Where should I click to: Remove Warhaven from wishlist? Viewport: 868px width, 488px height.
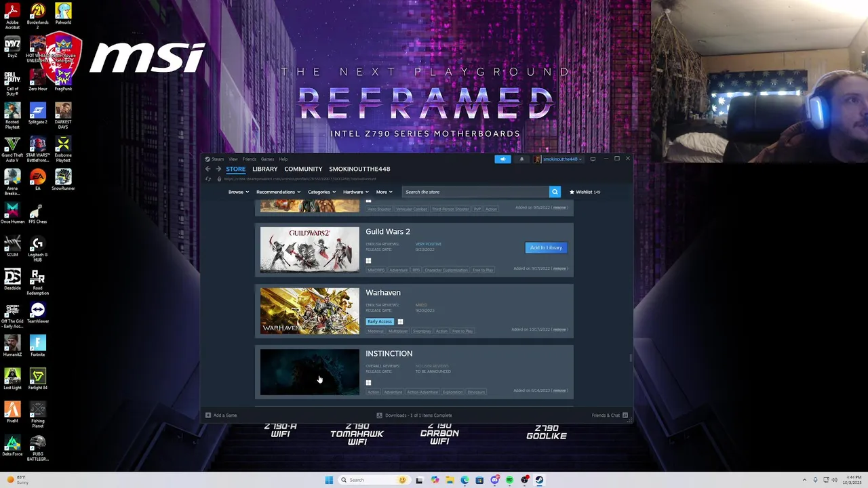click(559, 329)
